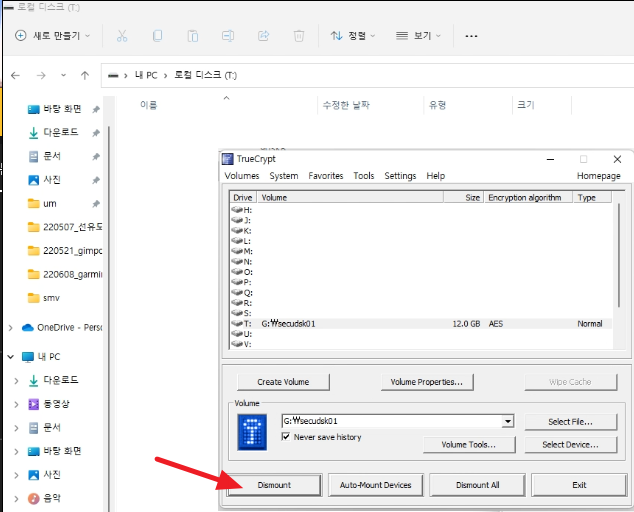The width and height of the screenshot is (634, 512).
Task: Open TrueCrypt Tools menu
Action: tap(363, 176)
